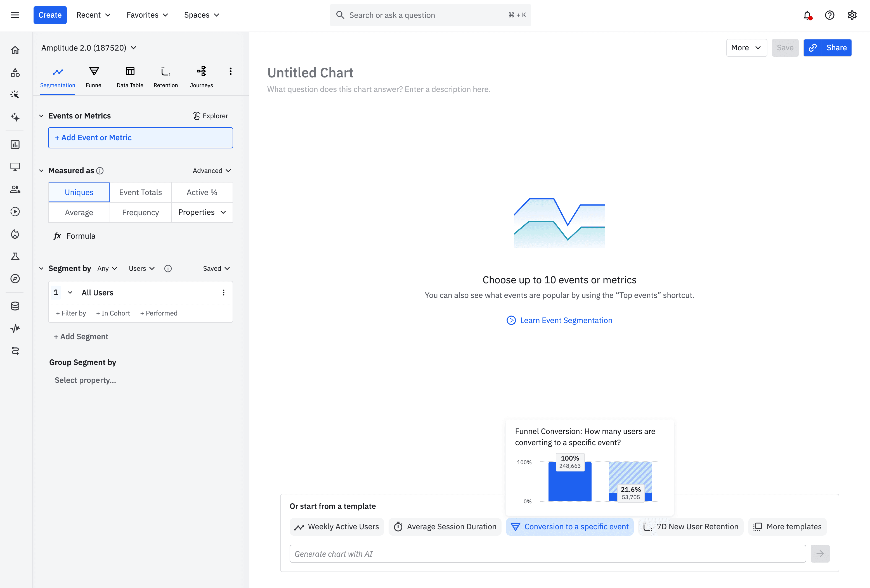Open the Funnel chart type
Viewport: 870px width, 588px height.
pyautogui.click(x=94, y=77)
